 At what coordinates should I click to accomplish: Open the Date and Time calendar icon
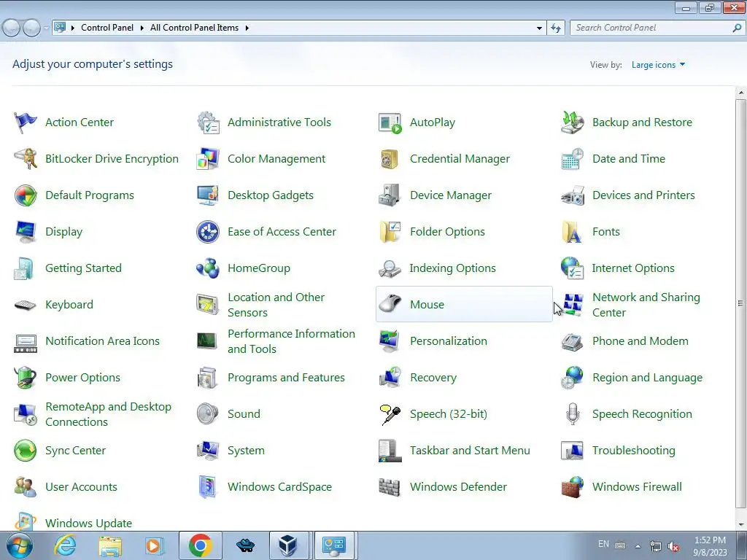click(572, 158)
